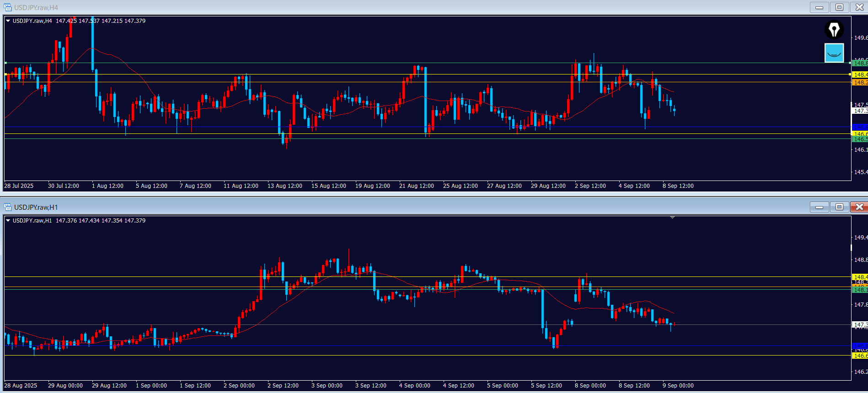Click the USDJPY.raw,H1 window title icon
Screen dimensions: 868x393
[8, 207]
